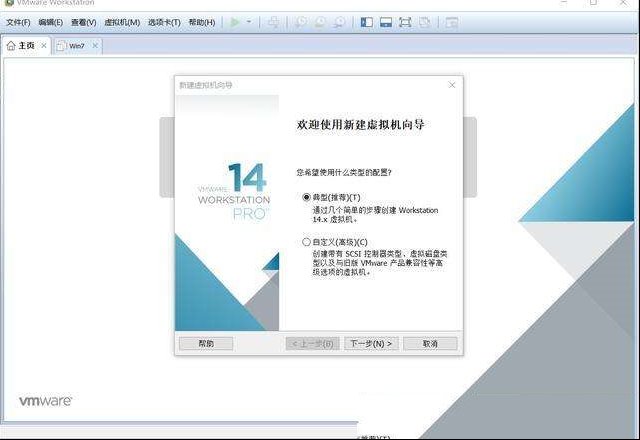Open the 帮助(H) menu
This screenshot has width=640, height=440.
202,22
